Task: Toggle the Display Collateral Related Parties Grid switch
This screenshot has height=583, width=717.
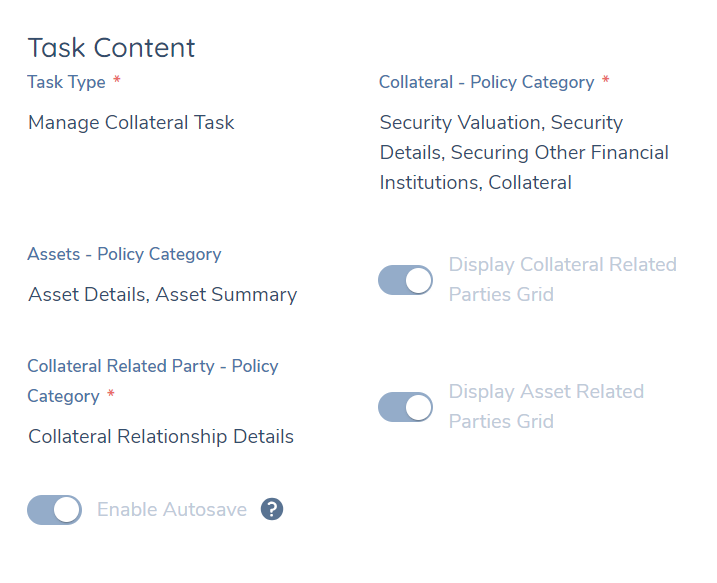Action: 405,280
